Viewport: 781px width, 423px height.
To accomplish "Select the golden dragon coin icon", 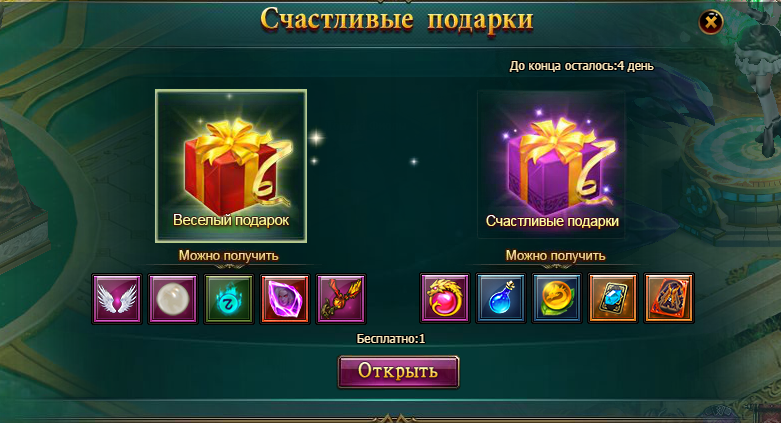I will 557,298.
